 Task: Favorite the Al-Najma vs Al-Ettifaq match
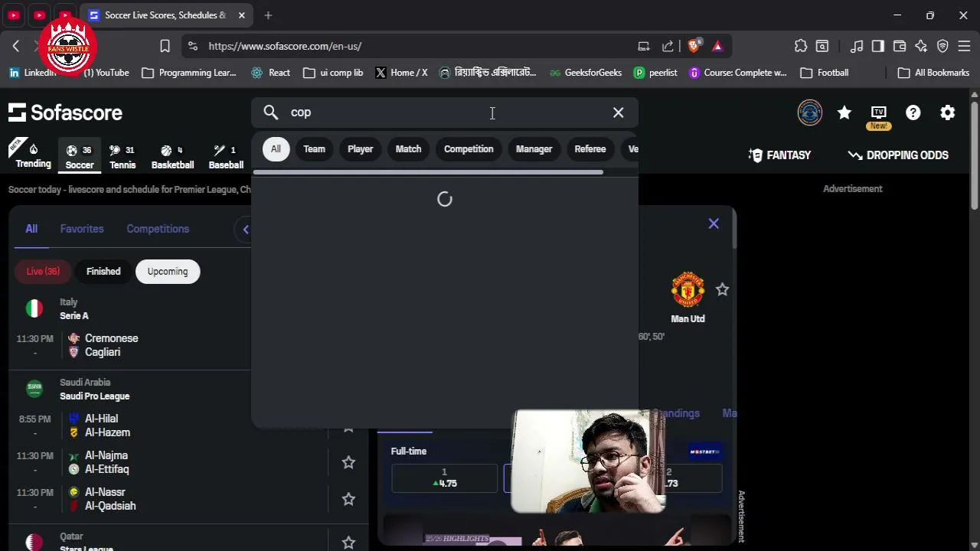[x=348, y=462]
